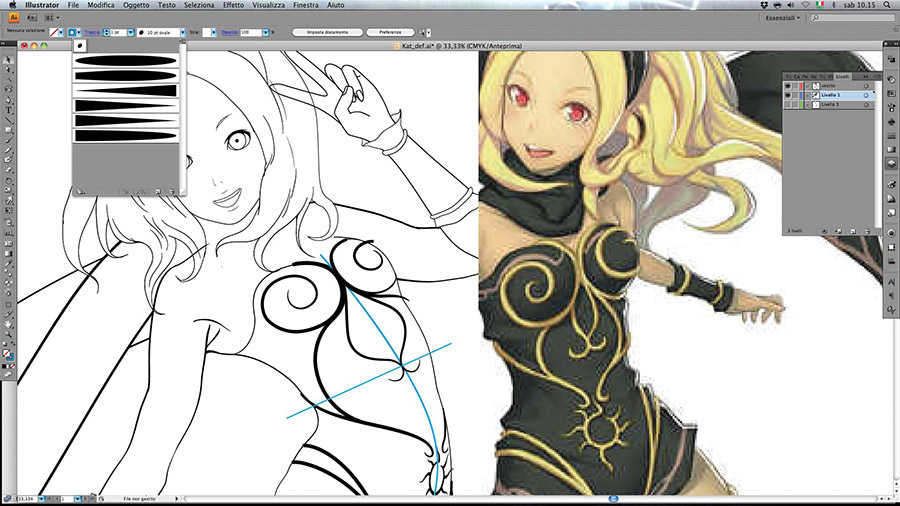The image size is (900, 506).
Task: Select the Eraser tool
Action: 8,170
